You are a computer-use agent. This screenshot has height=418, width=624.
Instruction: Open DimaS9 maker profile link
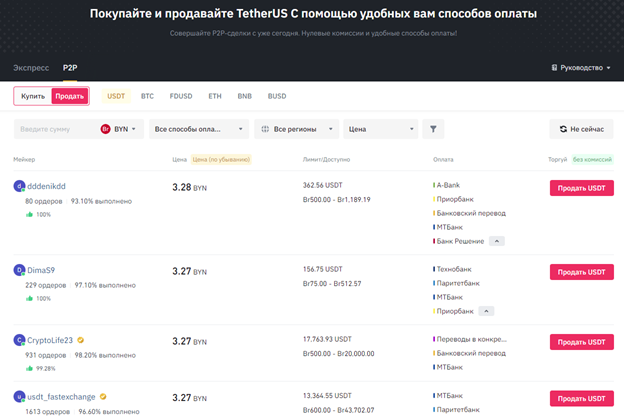click(x=41, y=270)
